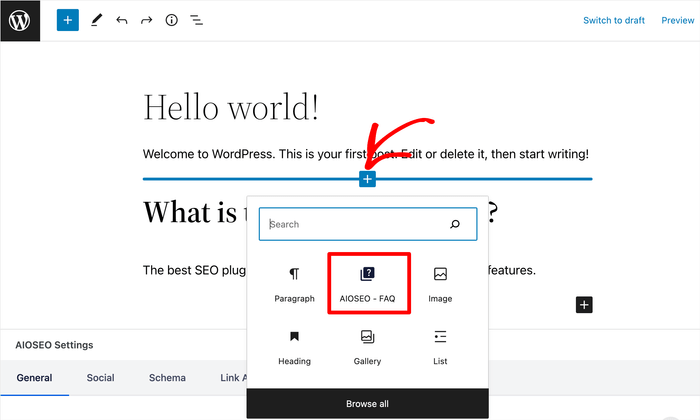Click the inline add block plus on blue line
700x420 pixels.
tap(367, 179)
